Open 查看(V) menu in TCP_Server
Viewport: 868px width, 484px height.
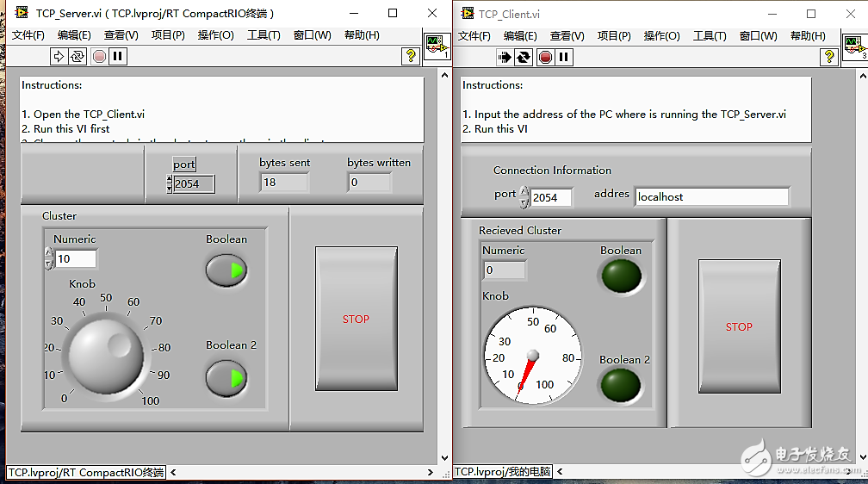click(121, 35)
